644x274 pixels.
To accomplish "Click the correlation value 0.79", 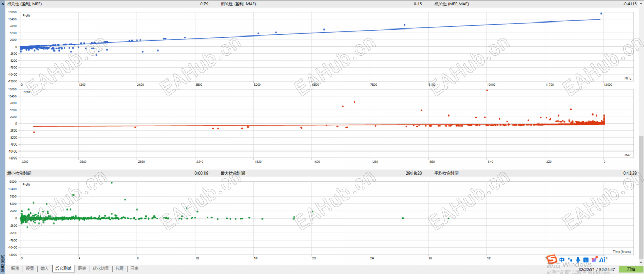I will (x=204, y=4).
